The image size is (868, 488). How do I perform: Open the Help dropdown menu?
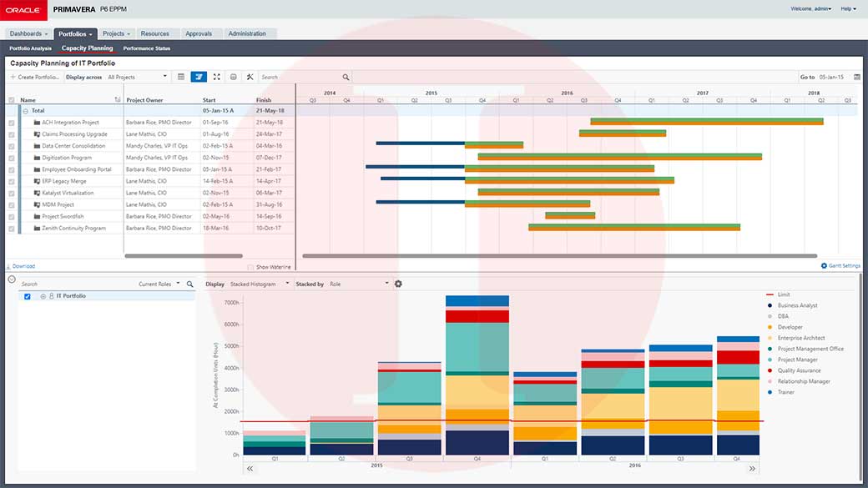848,9
